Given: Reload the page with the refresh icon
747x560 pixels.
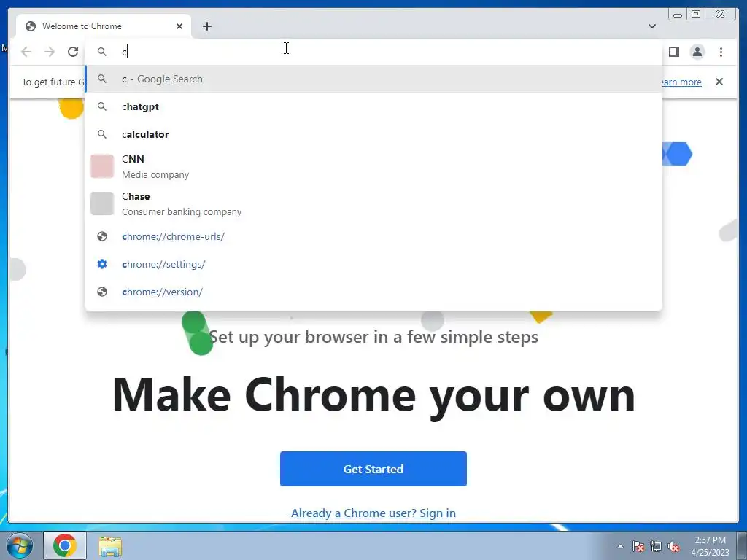Looking at the screenshot, I should (x=73, y=52).
